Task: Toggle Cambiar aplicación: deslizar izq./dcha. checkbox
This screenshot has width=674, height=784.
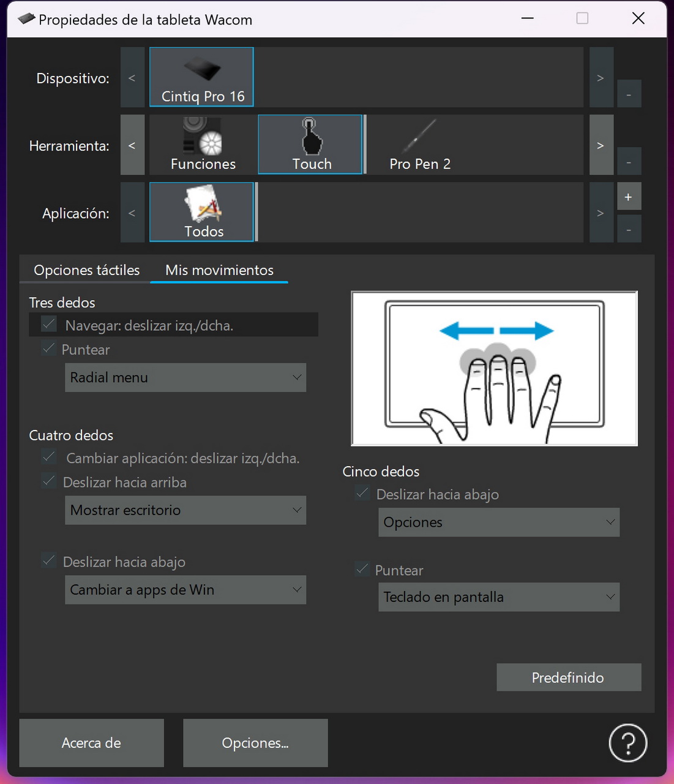Action: click(x=49, y=457)
